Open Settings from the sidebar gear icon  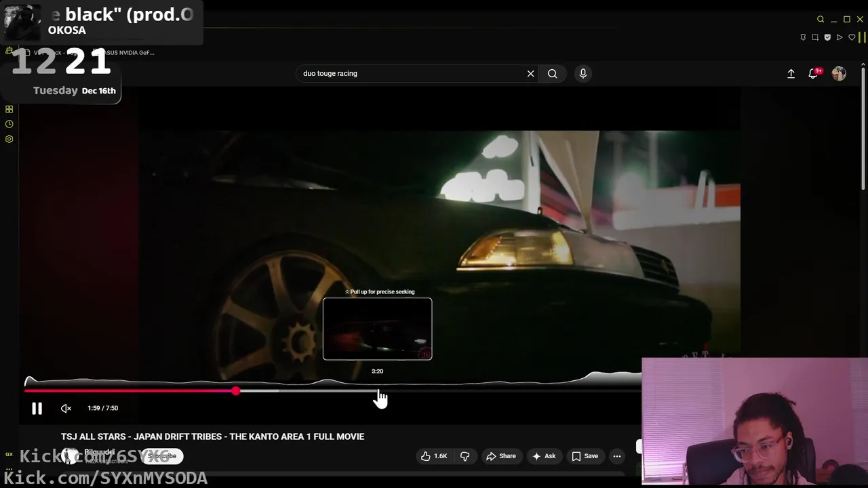click(x=9, y=139)
